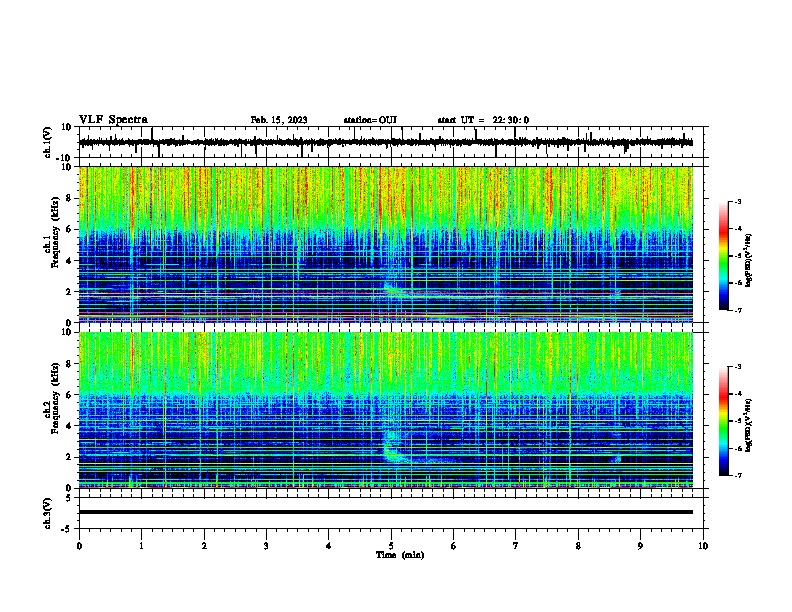Click the "8" kHz tick of ch.1 spectrogram

click(69, 198)
